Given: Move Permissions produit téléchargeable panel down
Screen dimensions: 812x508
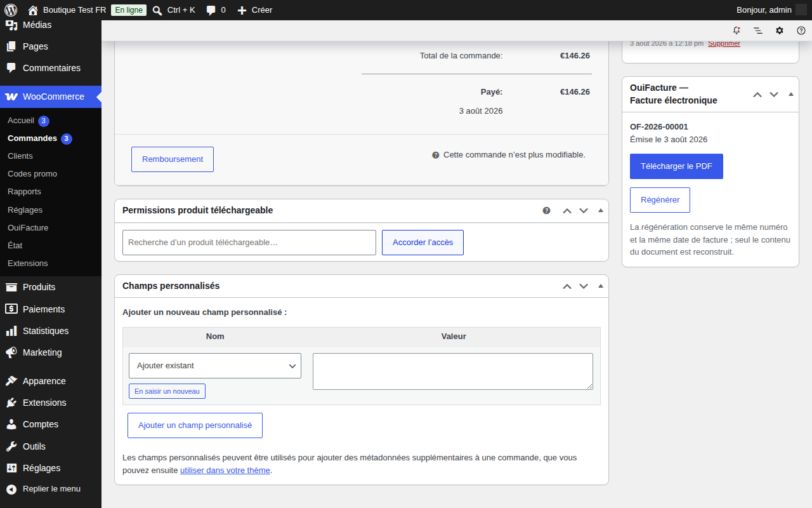Looking at the screenshot, I should [584, 211].
